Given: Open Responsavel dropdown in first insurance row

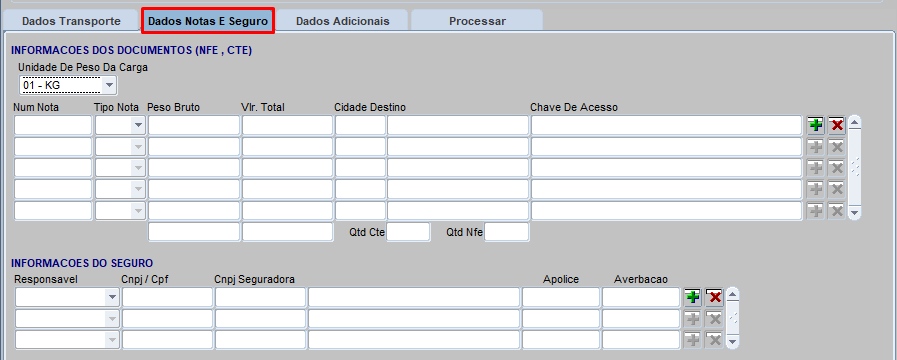Looking at the screenshot, I should pos(112,297).
